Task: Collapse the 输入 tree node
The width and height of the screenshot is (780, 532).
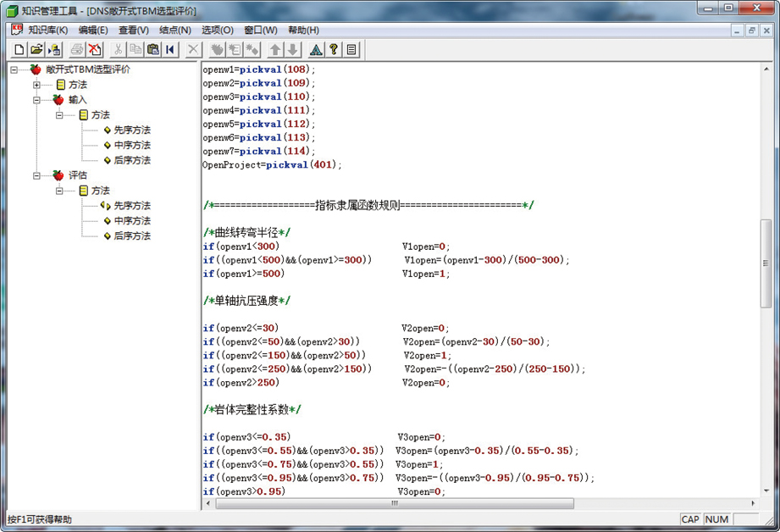Action: [36, 100]
